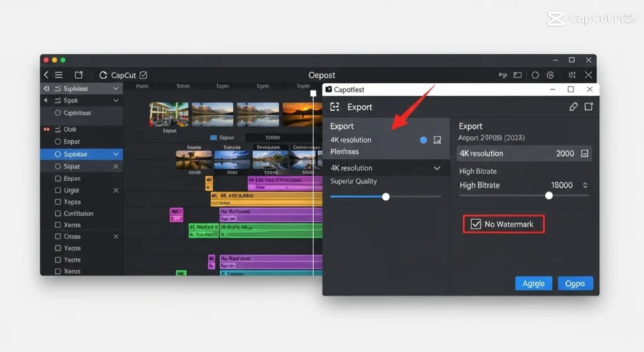Check the Eopas checkbox
644x352 pixels.
click(x=58, y=178)
